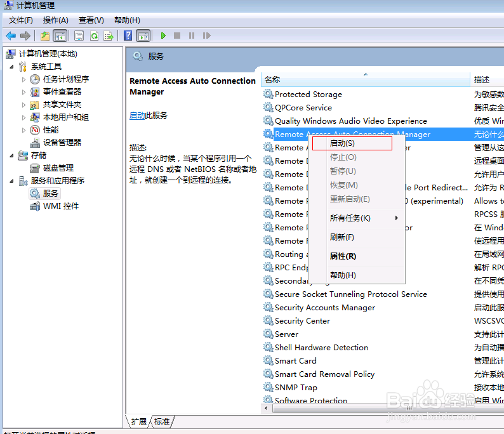Image resolution: width=504 pixels, height=434 pixels.
Task: Expand the 共享文件夹 tree node
Action: coord(23,105)
